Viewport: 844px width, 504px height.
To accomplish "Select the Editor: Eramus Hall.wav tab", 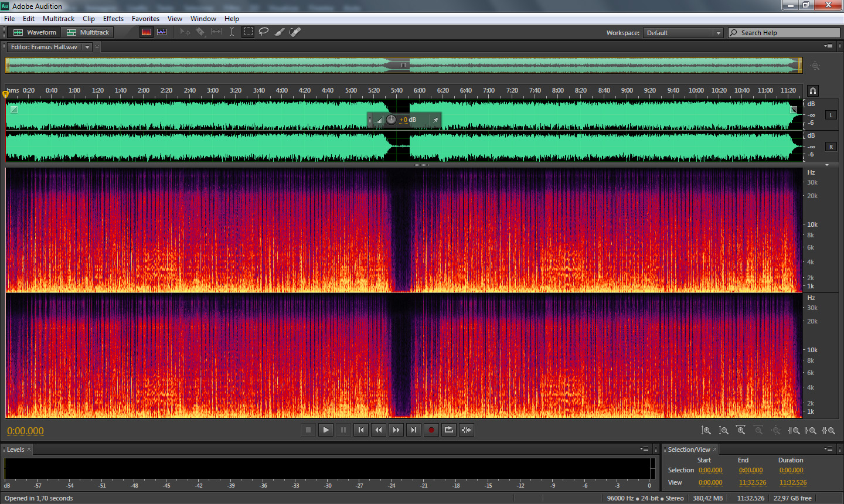I will pyautogui.click(x=44, y=47).
